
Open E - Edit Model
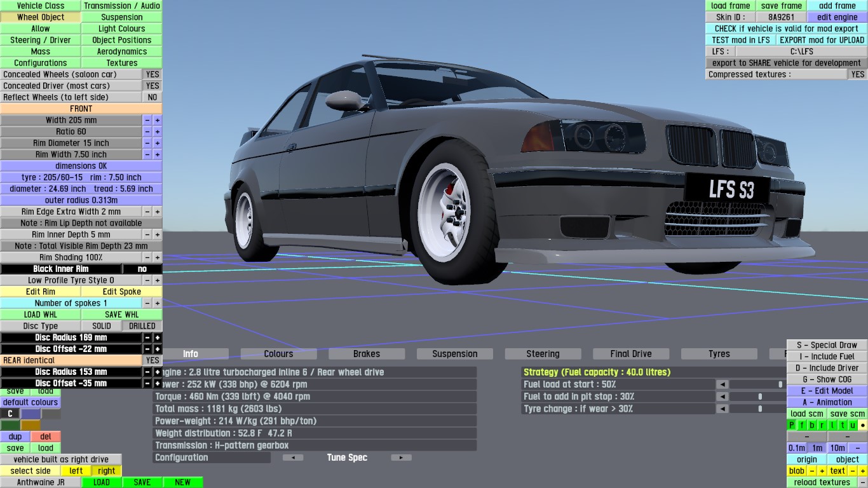pyautogui.click(x=827, y=391)
